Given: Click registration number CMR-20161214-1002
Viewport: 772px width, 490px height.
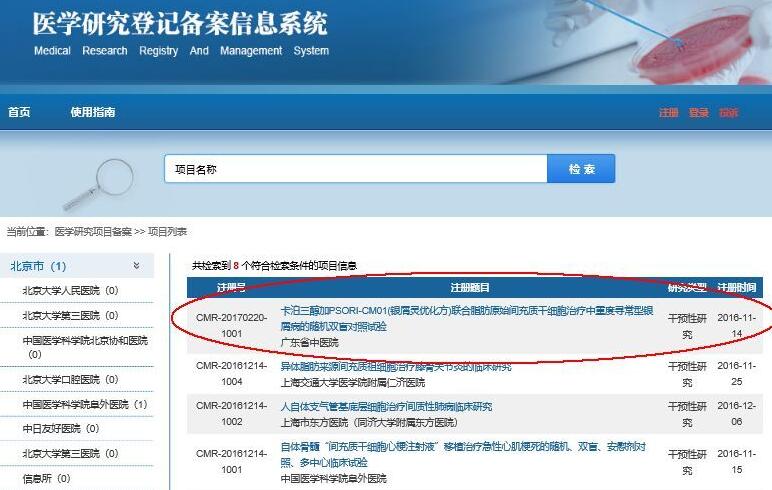Looking at the screenshot, I should [x=231, y=414].
